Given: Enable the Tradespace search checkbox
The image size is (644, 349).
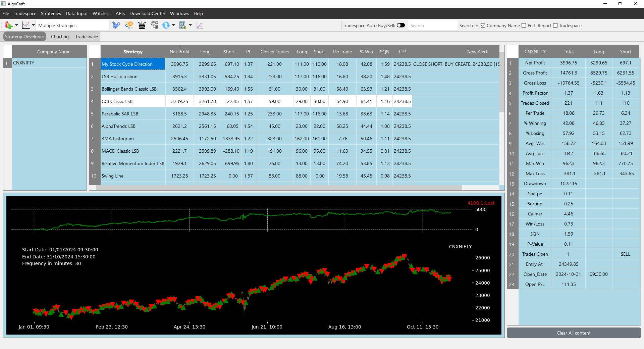Looking at the screenshot, I should [x=555, y=26].
